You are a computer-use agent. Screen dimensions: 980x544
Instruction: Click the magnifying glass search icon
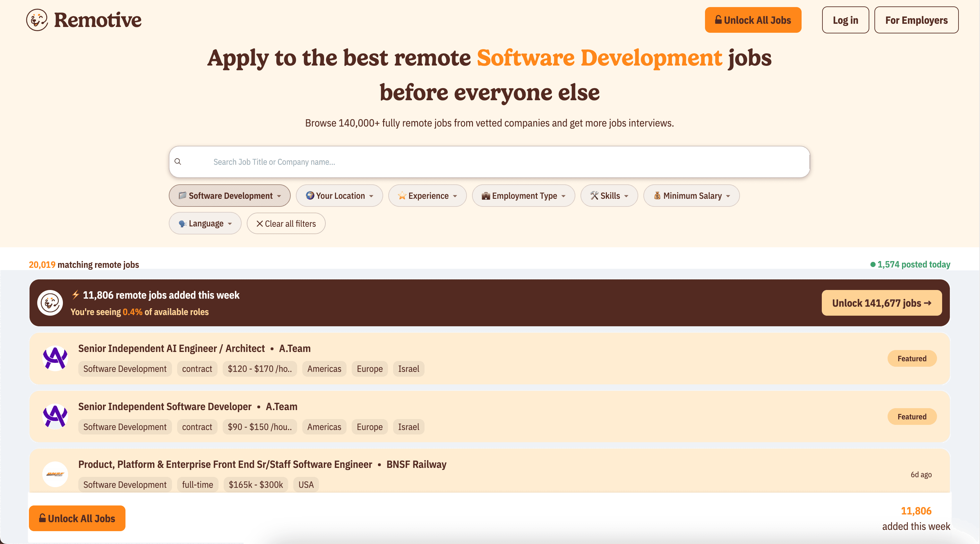pos(178,162)
